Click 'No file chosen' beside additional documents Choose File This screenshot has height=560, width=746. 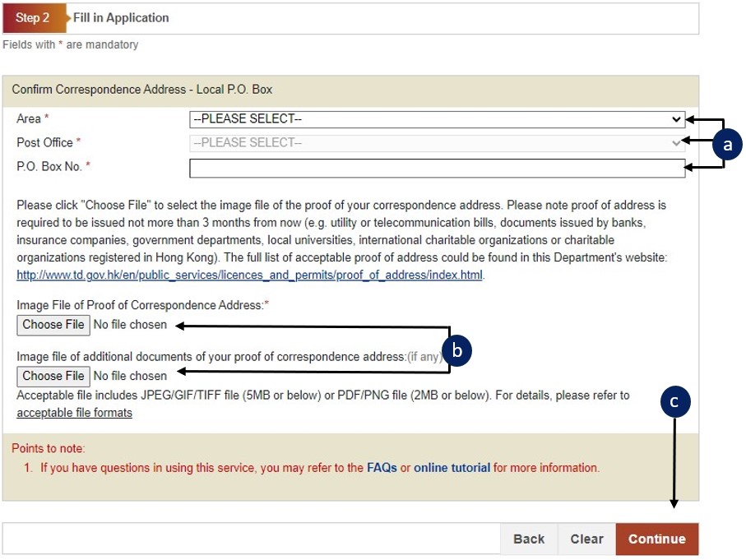[x=130, y=376]
